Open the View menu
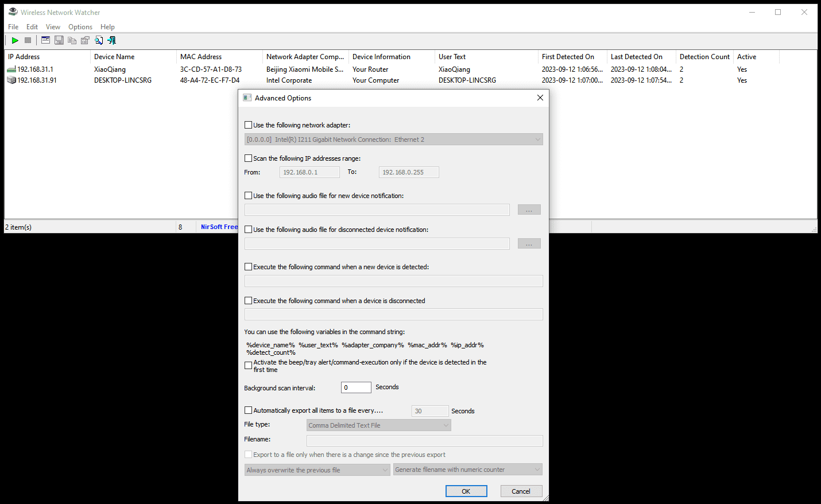The image size is (821, 504). click(53, 27)
